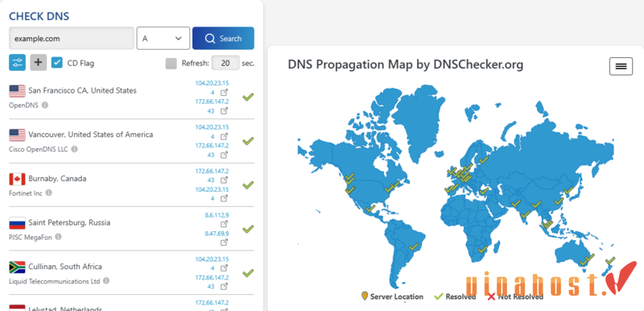Click the Burnaby, Canada location text
Image resolution: width=644 pixels, height=311 pixels.
[57, 179]
